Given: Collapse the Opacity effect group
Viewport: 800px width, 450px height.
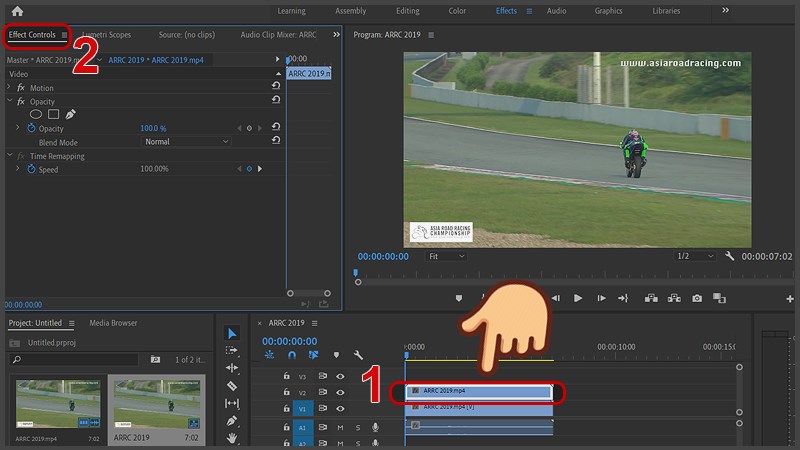Looking at the screenshot, I should (9, 101).
